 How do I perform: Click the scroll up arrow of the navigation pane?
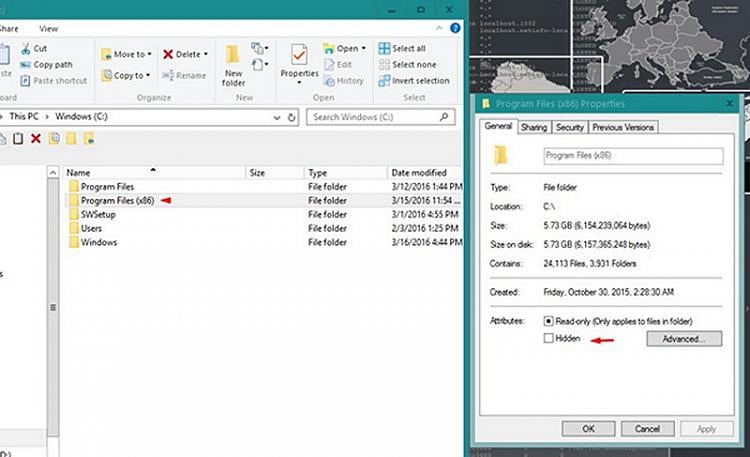click(53, 172)
